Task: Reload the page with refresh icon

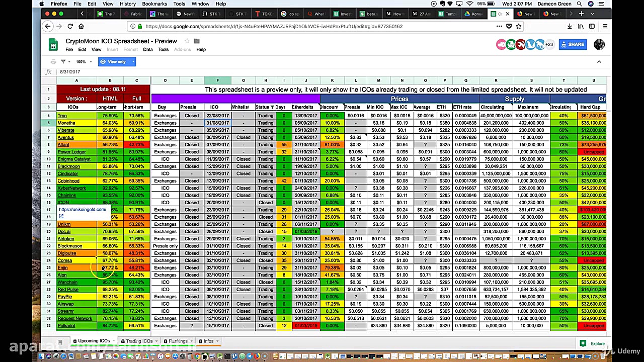Action: click(x=70, y=26)
